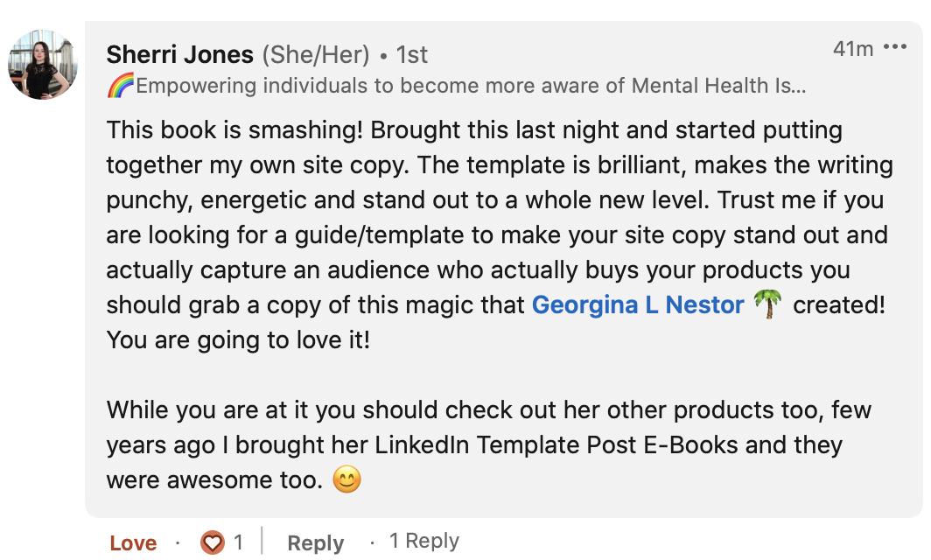Open the Georgina L Nestor mention link

click(638, 304)
